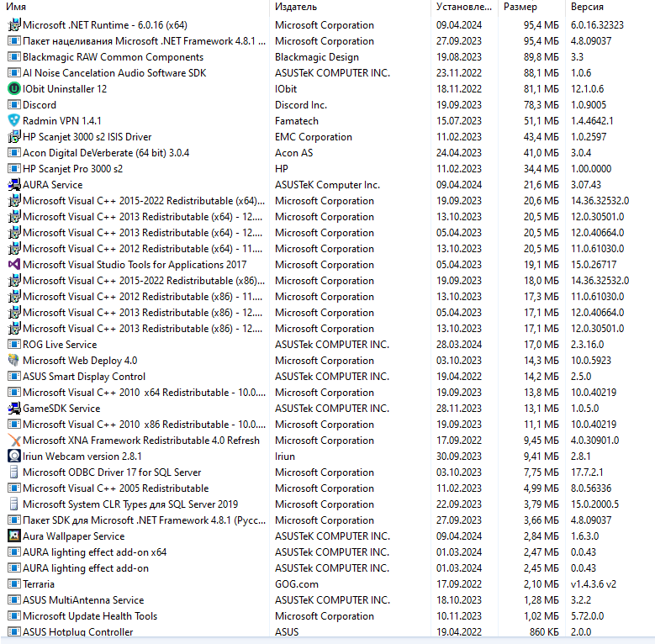Click the GameSDK Service icon
This screenshot has width=655, height=644.
pyautogui.click(x=13, y=408)
